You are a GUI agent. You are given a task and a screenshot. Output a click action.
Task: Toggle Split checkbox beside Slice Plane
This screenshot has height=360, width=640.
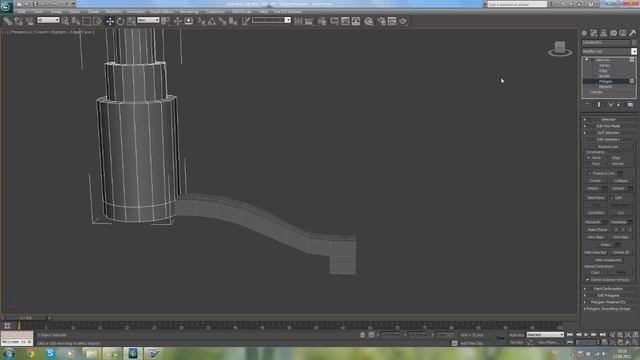point(612,198)
